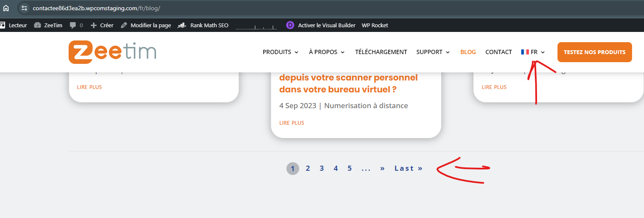
Task: Click the Divi Visual Builder icon
Action: coord(290,25)
